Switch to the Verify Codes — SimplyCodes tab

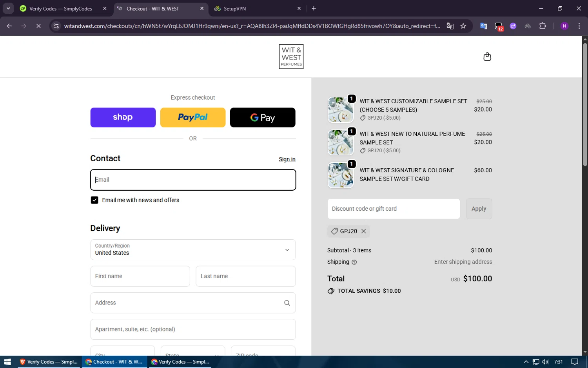point(60,8)
